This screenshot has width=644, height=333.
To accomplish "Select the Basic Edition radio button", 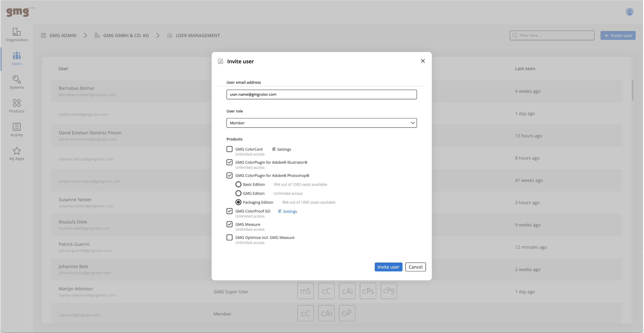I will [238, 184].
